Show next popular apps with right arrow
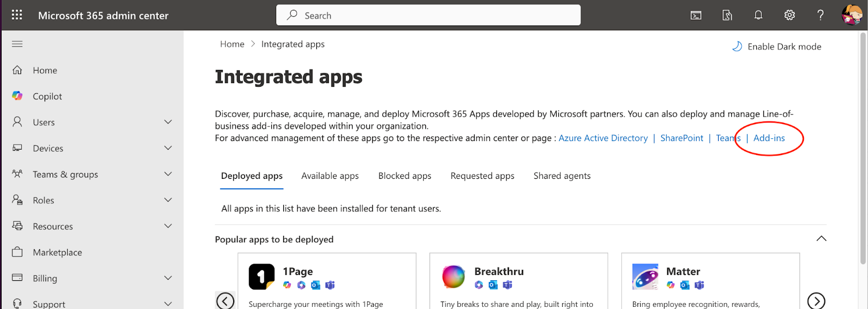Viewport: 868px width, 309px height. pos(816,301)
